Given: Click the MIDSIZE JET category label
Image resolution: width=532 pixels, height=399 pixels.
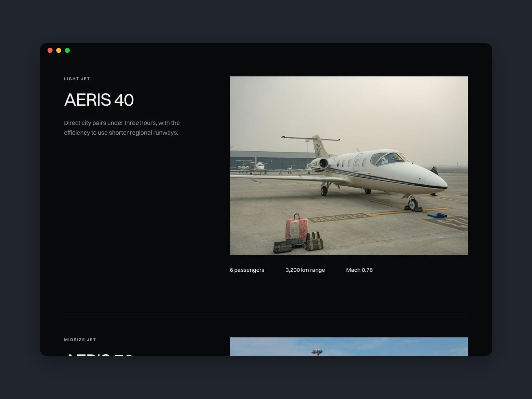Looking at the screenshot, I should 80,340.
